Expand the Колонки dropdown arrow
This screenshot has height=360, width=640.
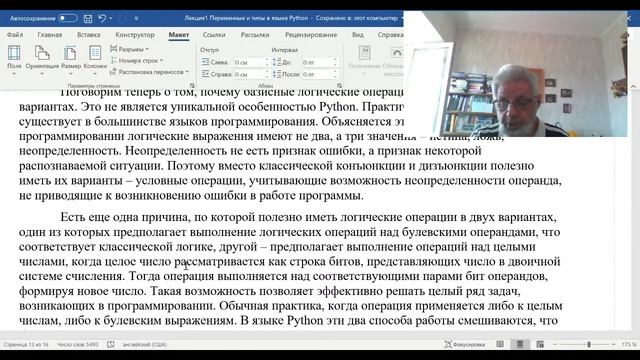pos(95,74)
